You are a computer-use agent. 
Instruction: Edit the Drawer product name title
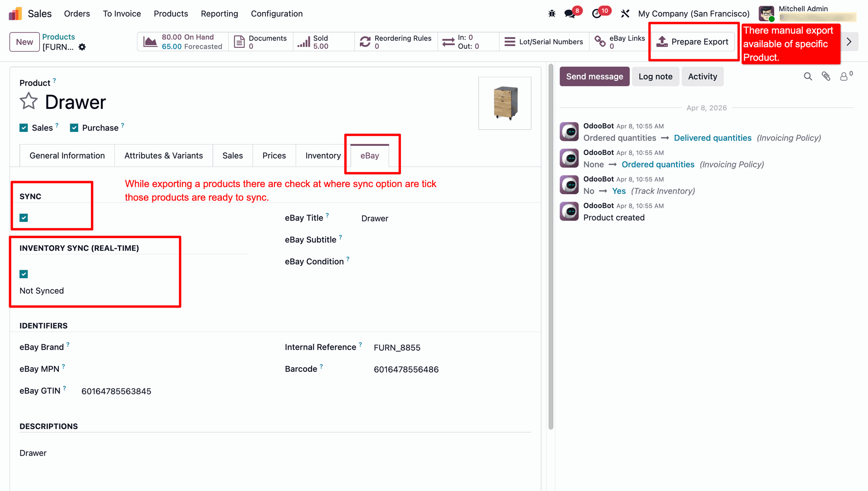(x=75, y=102)
